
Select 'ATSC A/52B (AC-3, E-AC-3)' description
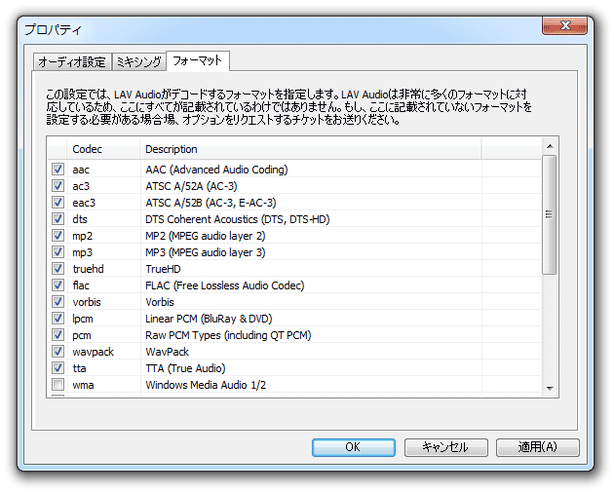click(x=211, y=203)
